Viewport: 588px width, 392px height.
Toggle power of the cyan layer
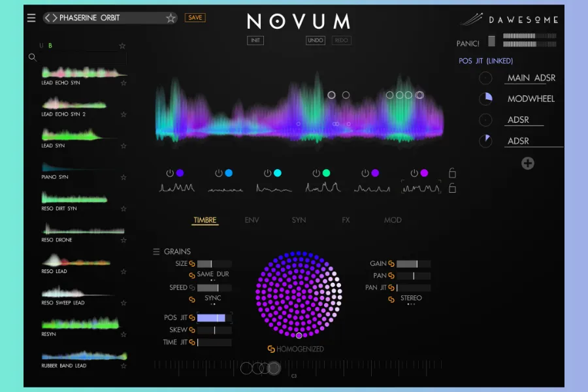pyautogui.click(x=267, y=173)
